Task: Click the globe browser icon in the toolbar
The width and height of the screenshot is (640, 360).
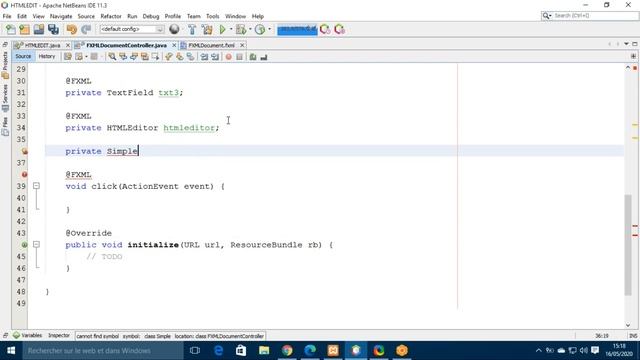Action: [174, 29]
